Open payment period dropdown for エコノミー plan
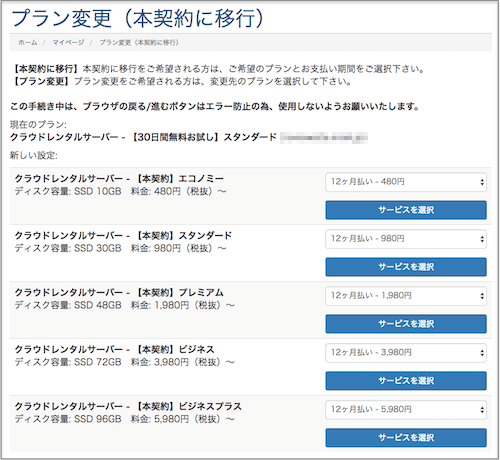Image resolution: width=500 pixels, height=460 pixels. [x=406, y=182]
